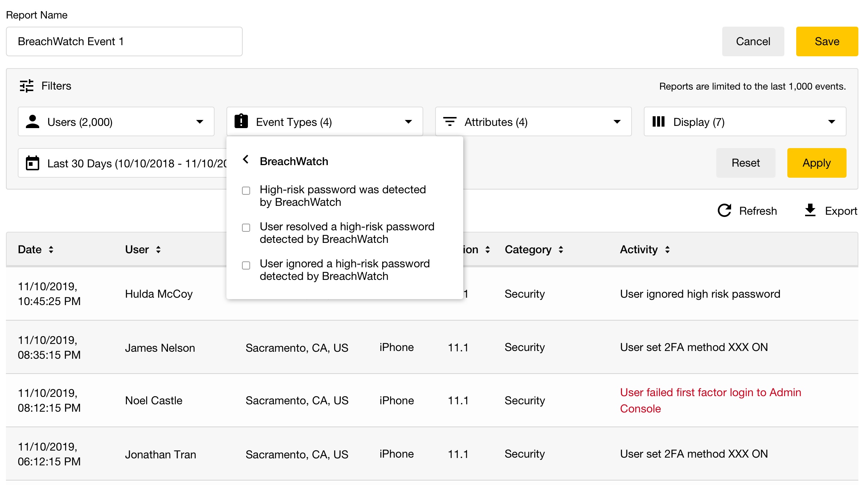The height and width of the screenshot is (485, 868).
Task: Click the Filters heading label
Action: click(56, 86)
